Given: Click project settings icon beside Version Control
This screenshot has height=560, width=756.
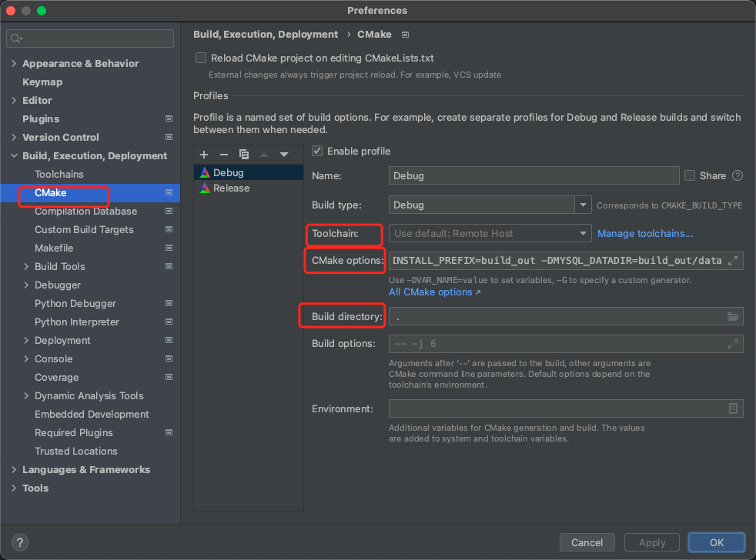Looking at the screenshot, I should pos(169,138).
